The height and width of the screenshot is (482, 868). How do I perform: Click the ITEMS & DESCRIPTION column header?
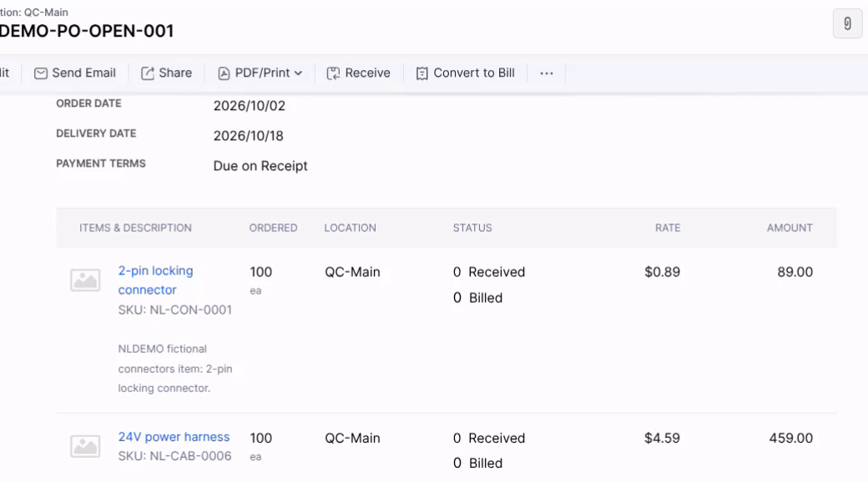coord(135,228)
